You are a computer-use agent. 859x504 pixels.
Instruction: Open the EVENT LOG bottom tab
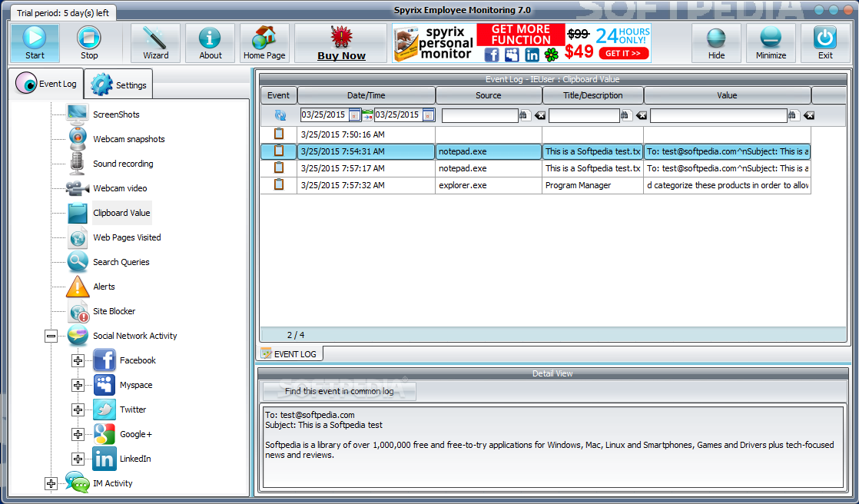pyautogui.click(x=290, y=354)
